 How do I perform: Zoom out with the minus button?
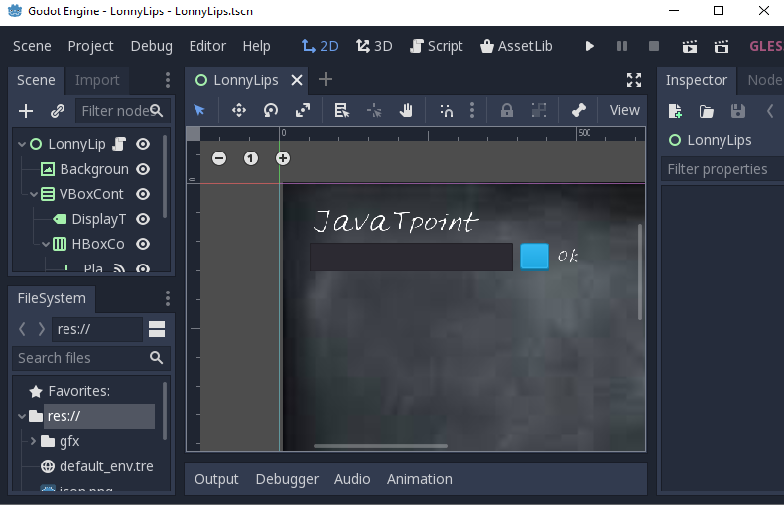219,158
